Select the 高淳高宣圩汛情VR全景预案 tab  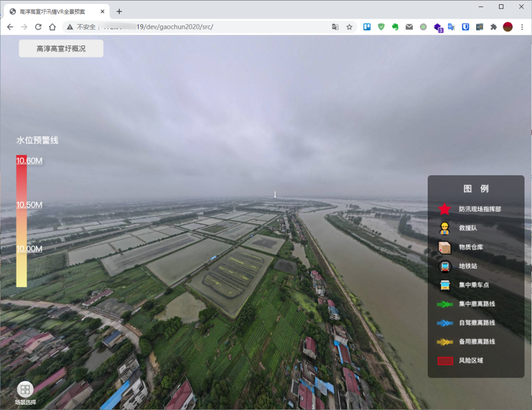point(57,12)
